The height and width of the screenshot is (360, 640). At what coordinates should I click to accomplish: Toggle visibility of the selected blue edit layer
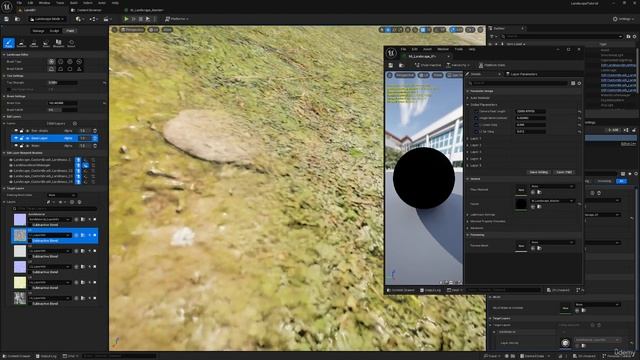16,138
